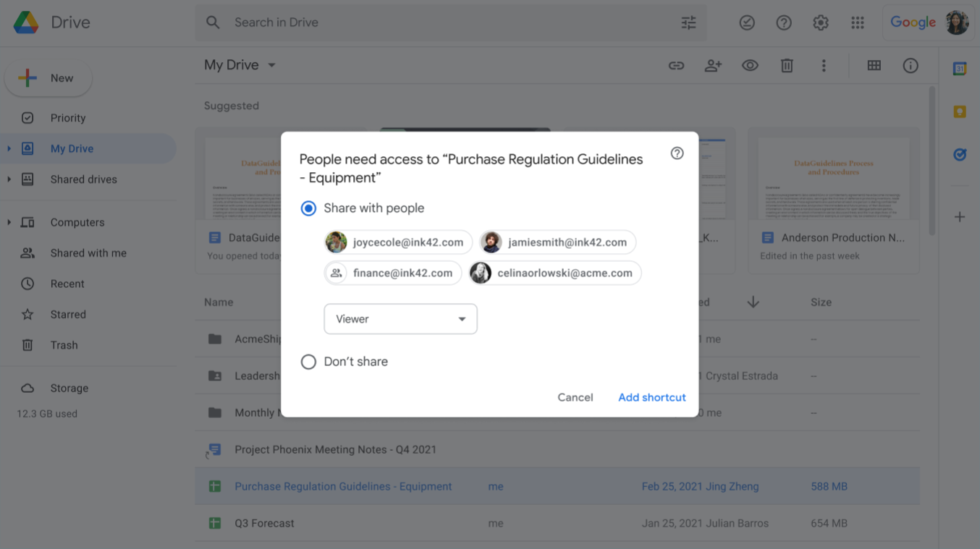The width and height of the screenshot is (980, 549).
Task: Reverse sort direction arrow in the list header
Action: point(753,302)
